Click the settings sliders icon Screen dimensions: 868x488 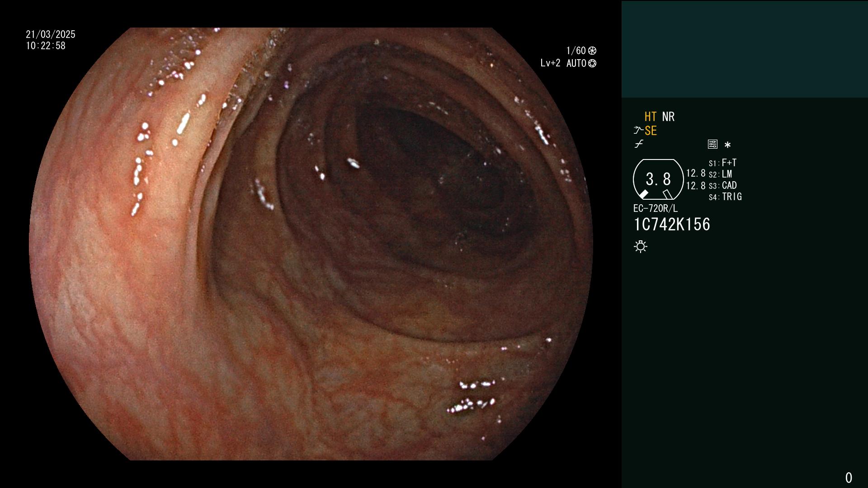(x=712, y=144)
